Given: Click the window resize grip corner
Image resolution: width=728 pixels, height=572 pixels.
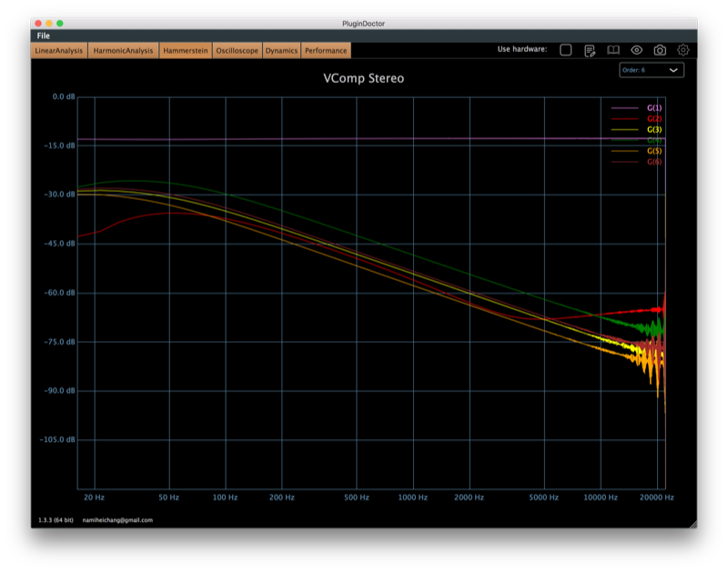Looking at the screenshot, I should (693, 524).
